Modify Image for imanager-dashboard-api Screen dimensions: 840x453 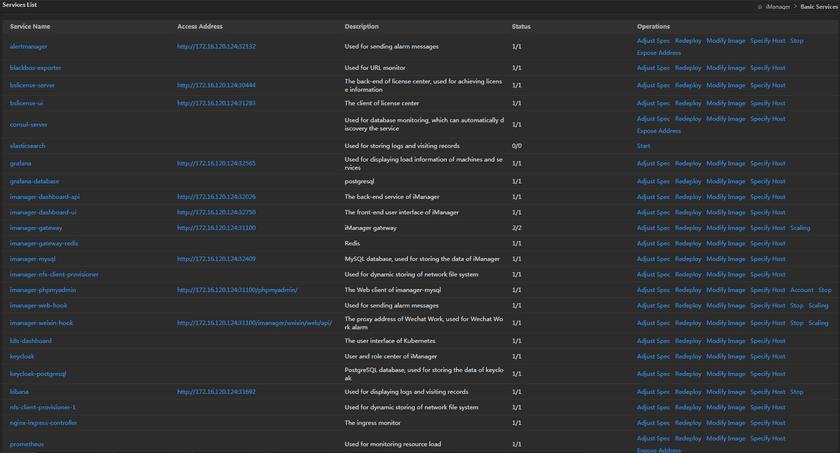click(x=725, y=197)
